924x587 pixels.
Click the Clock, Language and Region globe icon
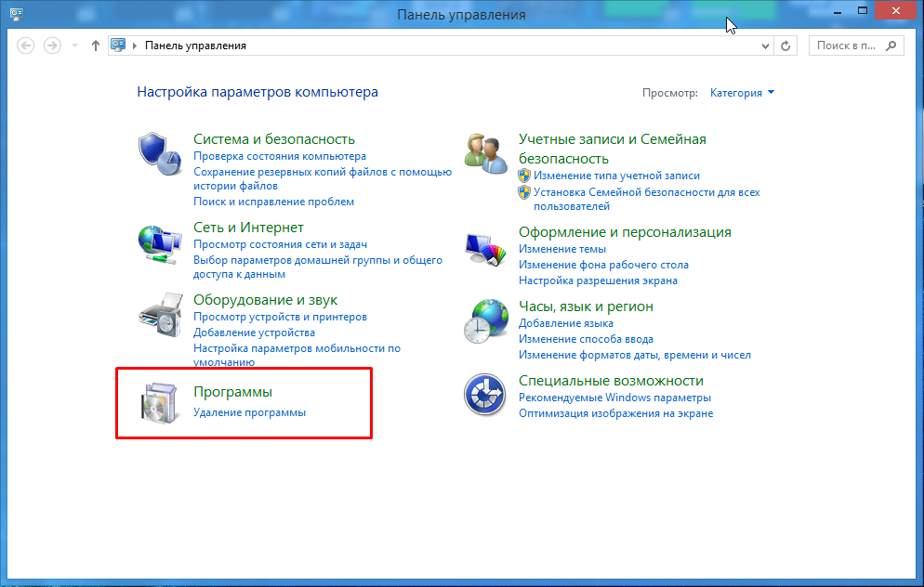484,321
